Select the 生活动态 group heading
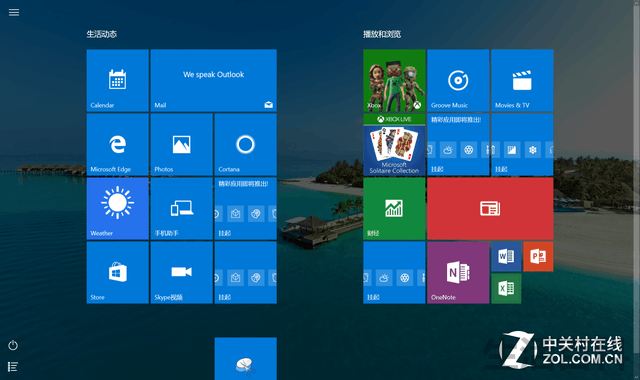This screenshot has height=380, width=640. point(102,34)
